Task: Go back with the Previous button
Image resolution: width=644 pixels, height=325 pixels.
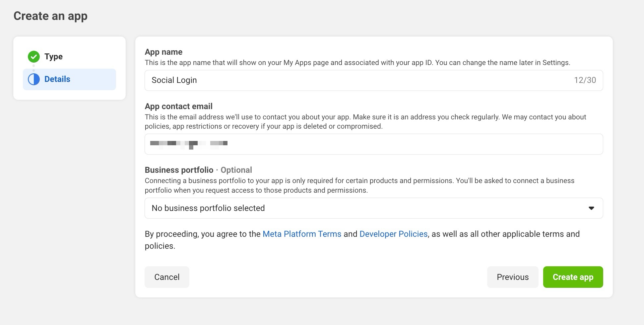Action: (512, 277)
